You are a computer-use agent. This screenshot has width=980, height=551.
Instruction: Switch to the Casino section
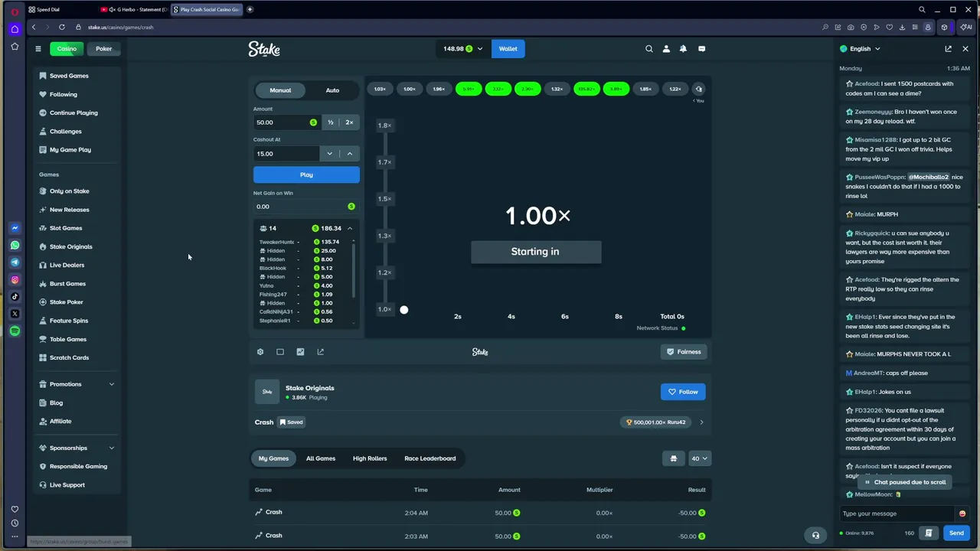(67, 49)
